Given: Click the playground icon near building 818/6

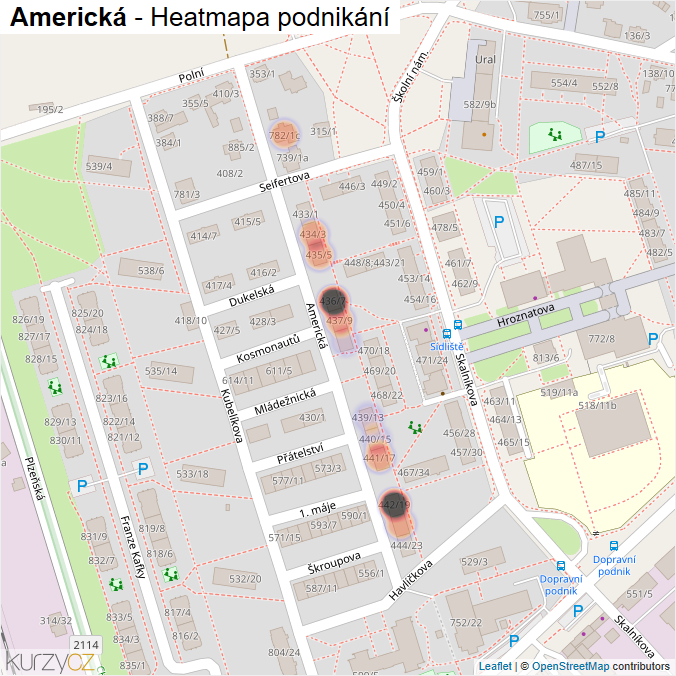Looking at the screenshot, I should coord(171,574).
